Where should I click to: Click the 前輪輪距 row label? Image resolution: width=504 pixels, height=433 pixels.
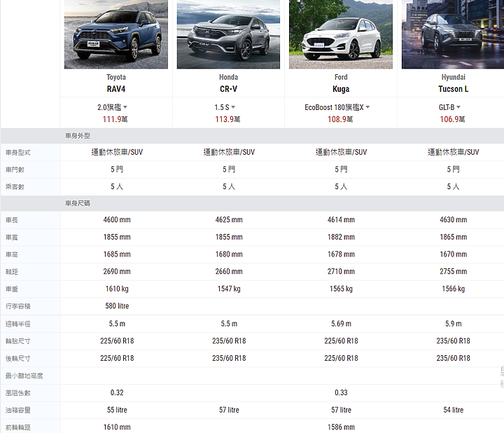pyautogui.click(x=18, y=427)
